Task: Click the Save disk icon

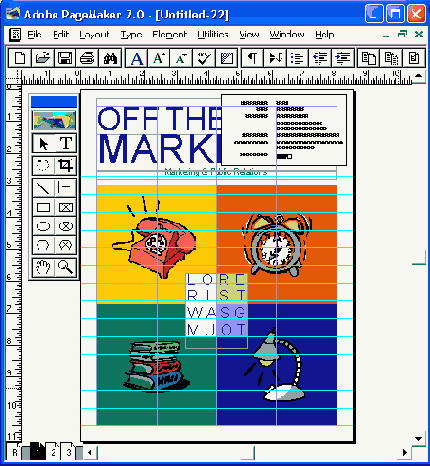Action: (x=65, y=58)
